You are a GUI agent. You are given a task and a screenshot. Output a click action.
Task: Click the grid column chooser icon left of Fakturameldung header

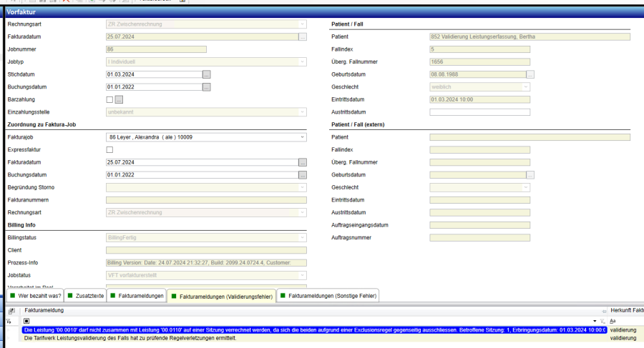coord(11,311)
